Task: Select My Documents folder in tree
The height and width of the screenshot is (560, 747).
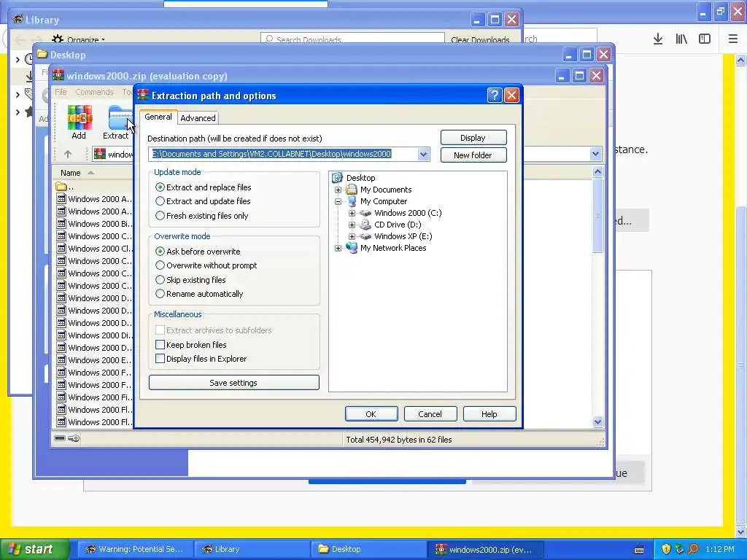Action: point(385,190)
